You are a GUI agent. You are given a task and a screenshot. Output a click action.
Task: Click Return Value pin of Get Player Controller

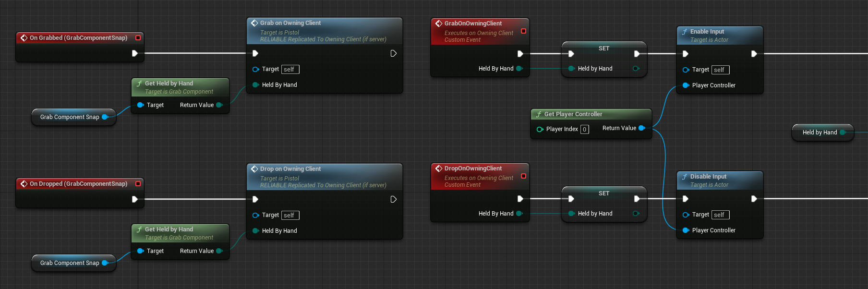[x=642, y=128]
